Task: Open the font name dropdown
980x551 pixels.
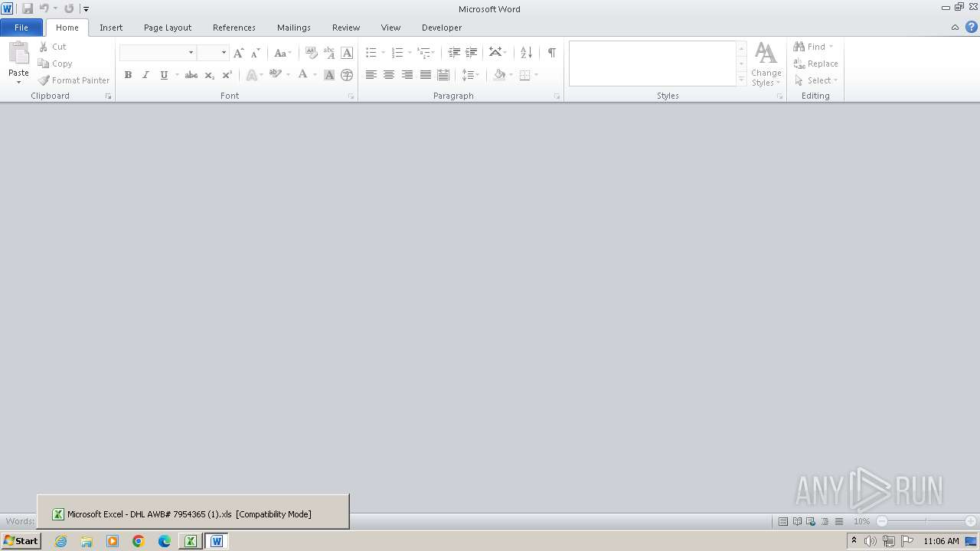Action: pos(191,53)
